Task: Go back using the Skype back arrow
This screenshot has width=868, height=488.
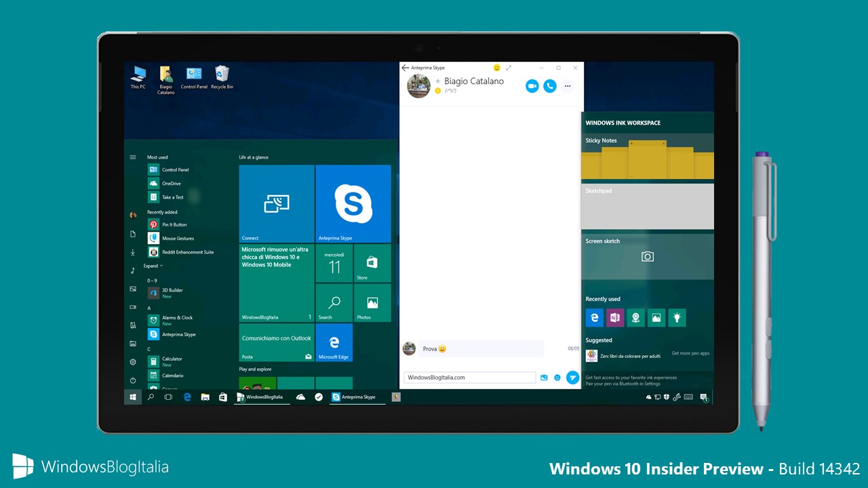Action: pos(406,68)
